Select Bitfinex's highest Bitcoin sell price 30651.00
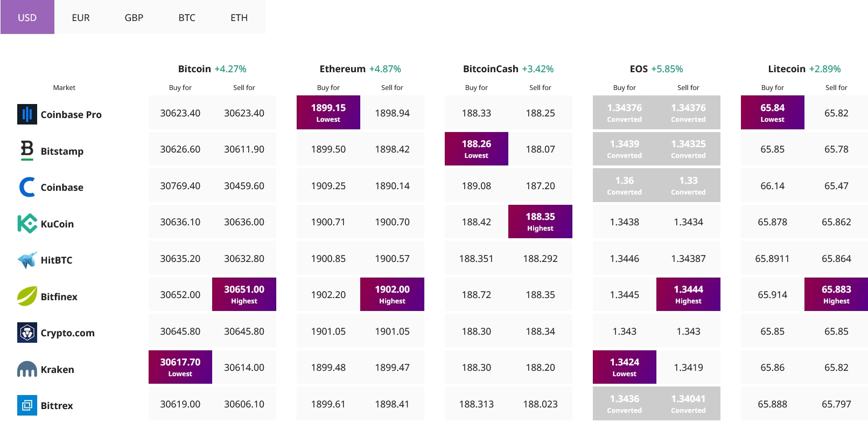 point(244,294)
